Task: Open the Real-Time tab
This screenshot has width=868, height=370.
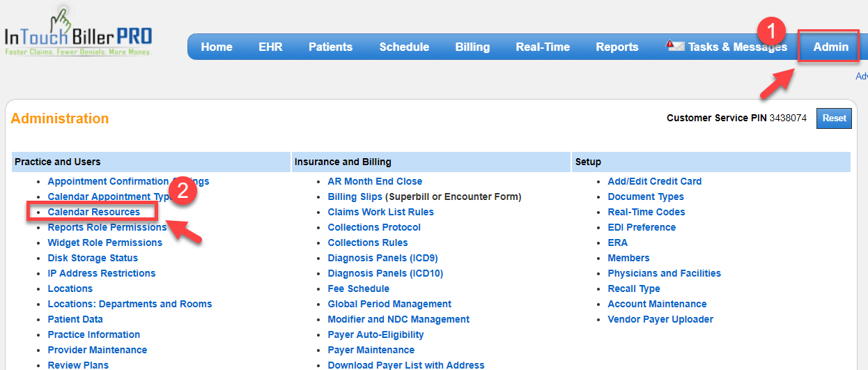Action: [543, 47]
